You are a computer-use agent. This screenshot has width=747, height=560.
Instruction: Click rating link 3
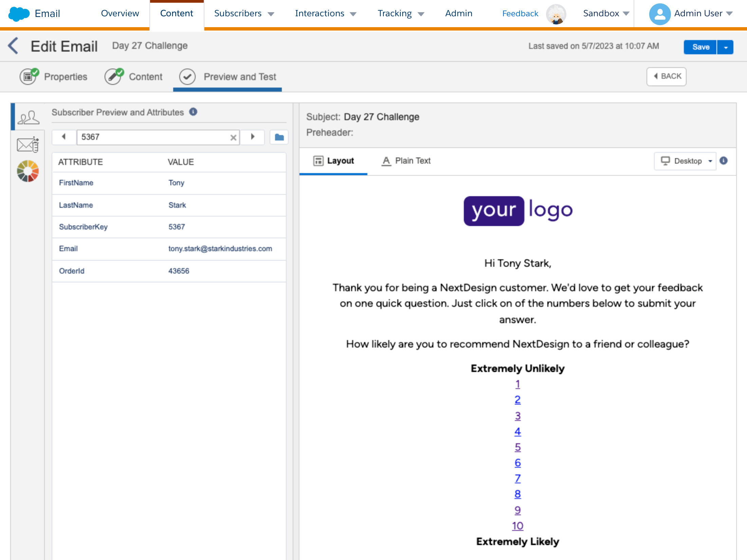[x=517, y=416]
